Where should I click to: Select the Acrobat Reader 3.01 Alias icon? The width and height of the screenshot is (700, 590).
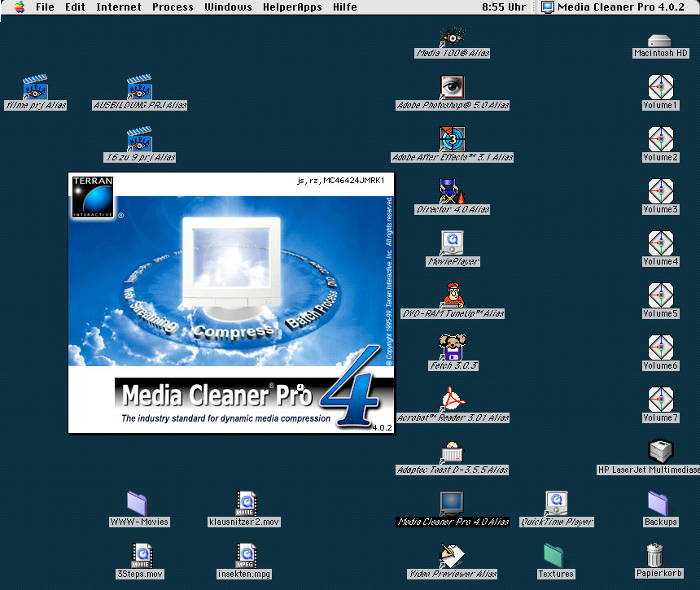click(x=453, y=400)
